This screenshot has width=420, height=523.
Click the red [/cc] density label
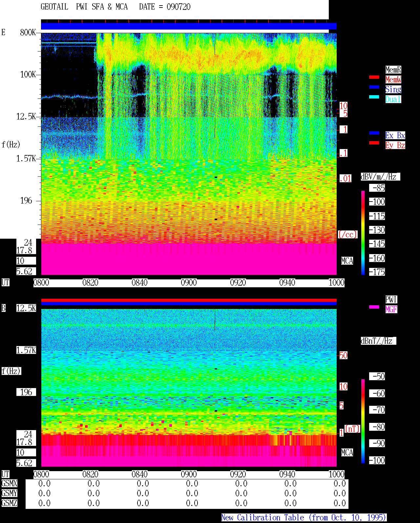[347, 234]
